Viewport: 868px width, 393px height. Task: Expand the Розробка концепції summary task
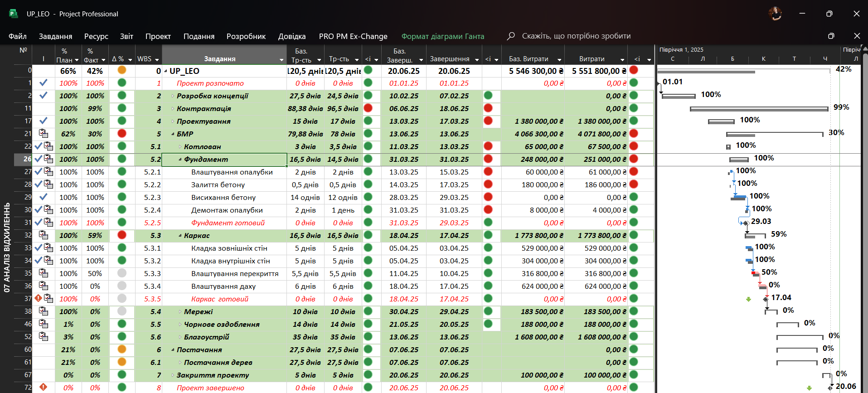[x=173, y=96]
